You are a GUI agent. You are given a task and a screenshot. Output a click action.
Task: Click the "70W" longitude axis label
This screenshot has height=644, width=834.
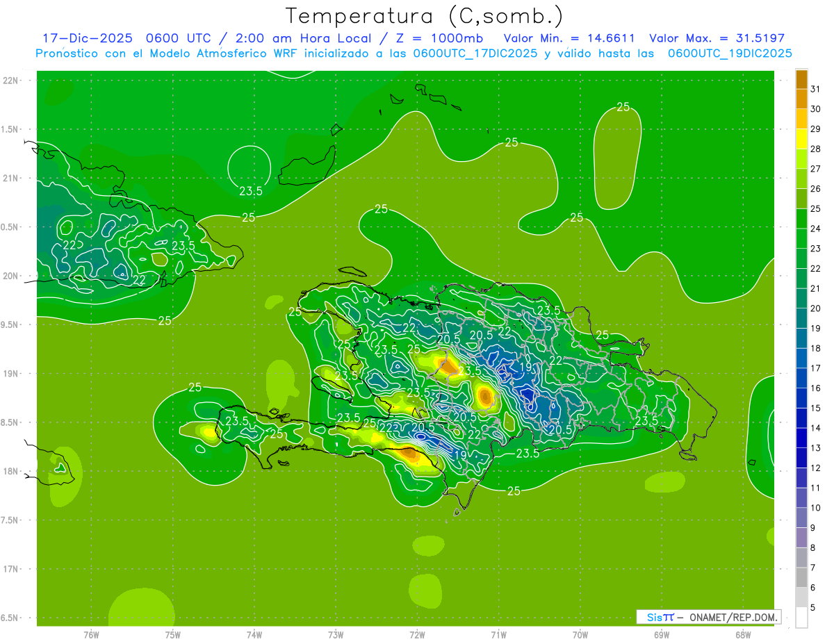click(580, 635)
